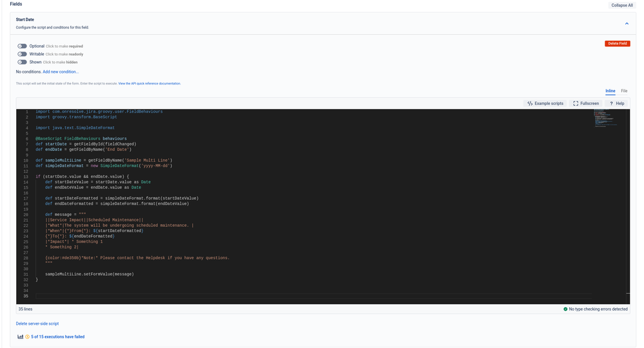This screenshot has height=348, width=644.
Task: Click the Please contact the Helpdesk line
Action: tap(137, 258)
